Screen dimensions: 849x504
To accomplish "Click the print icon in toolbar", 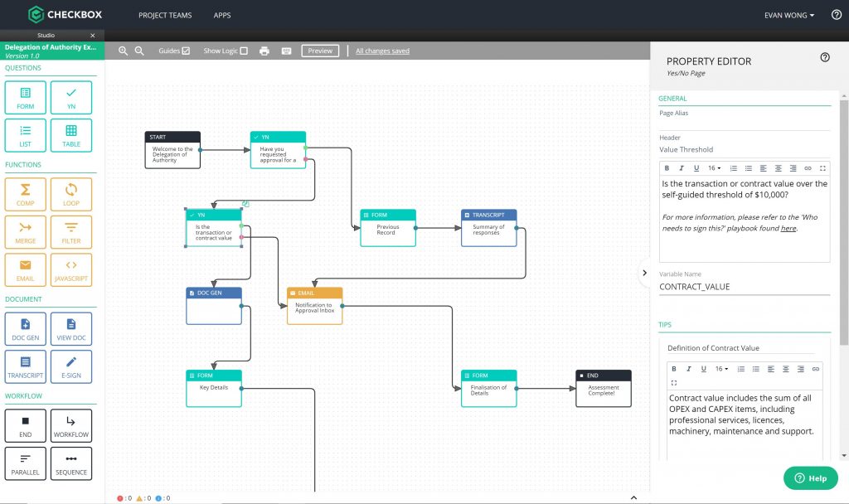I will point(264,51).
